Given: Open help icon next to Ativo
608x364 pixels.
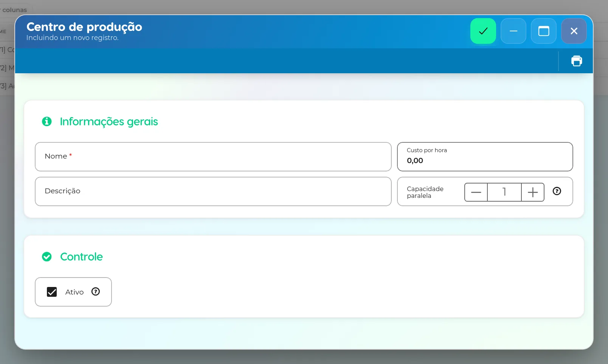Looking at the screenshot, I should click(x=96, y=292).
